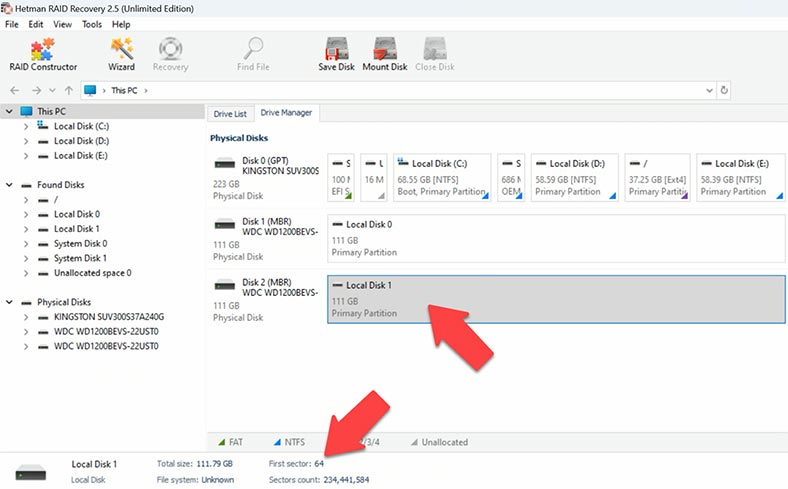Select Local Disk 1 under Found Disks
This screenshot has width=788, height=489.
click(x=77, y=229)
